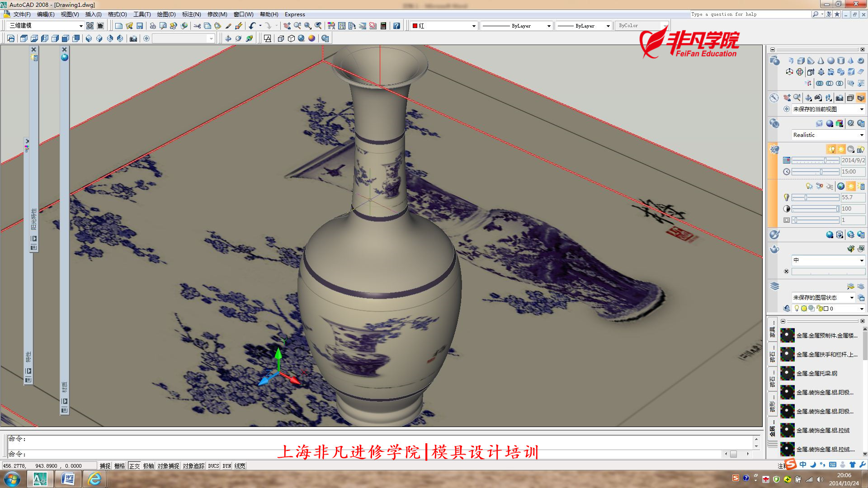Viewport: 868px width, 488px height.
Task: Click the New drawing icon in toolbar
Action: [119, 26]
